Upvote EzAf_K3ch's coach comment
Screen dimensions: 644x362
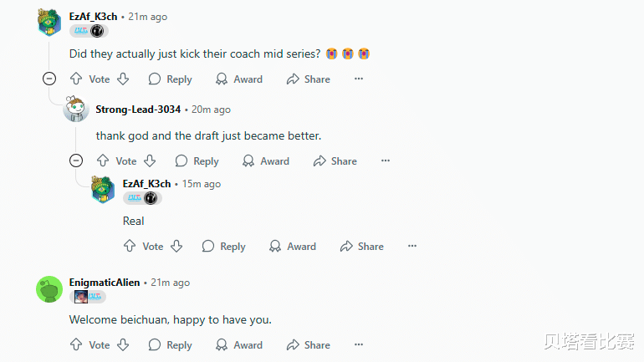pos(76,79)
